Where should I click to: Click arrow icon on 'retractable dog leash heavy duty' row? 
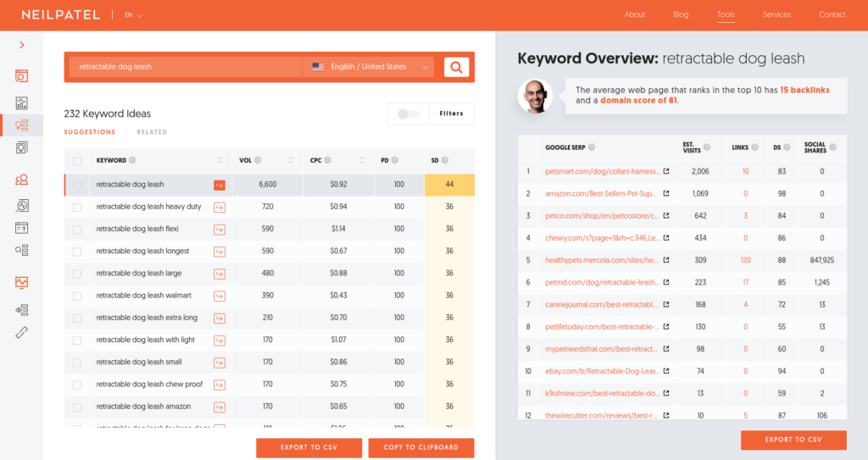point(220,207)
